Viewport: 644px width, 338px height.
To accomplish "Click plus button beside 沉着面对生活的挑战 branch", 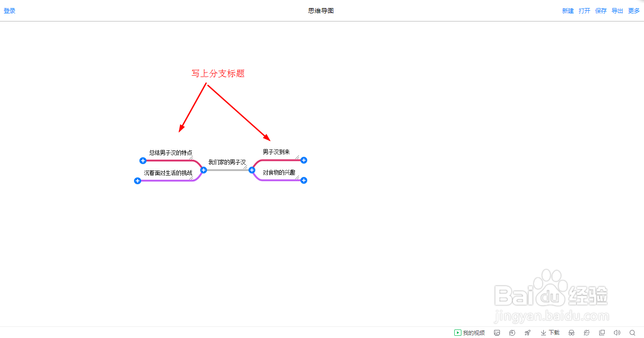I will pos(137,181).
